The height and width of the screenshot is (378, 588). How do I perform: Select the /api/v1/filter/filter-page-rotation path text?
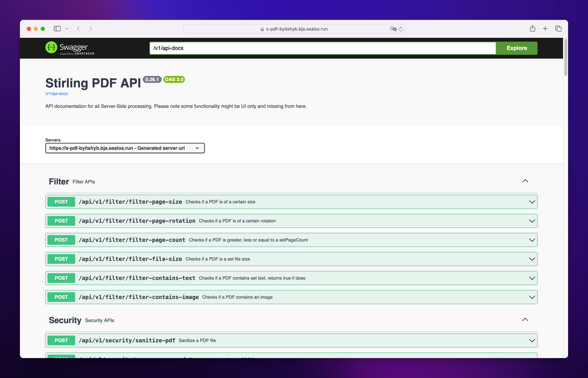point(137,221)
